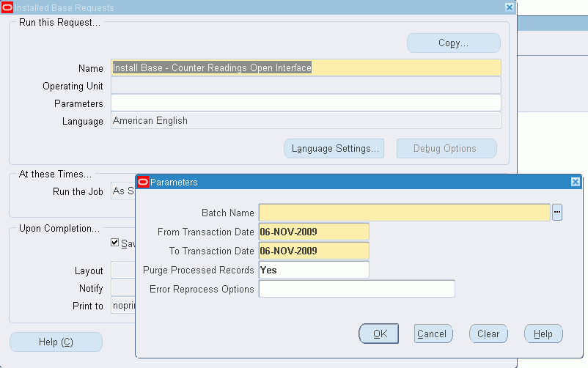The height and width of the screenshot is (368, 588).
Task: Click the Copy... button
Action: (x=454, y=43)
